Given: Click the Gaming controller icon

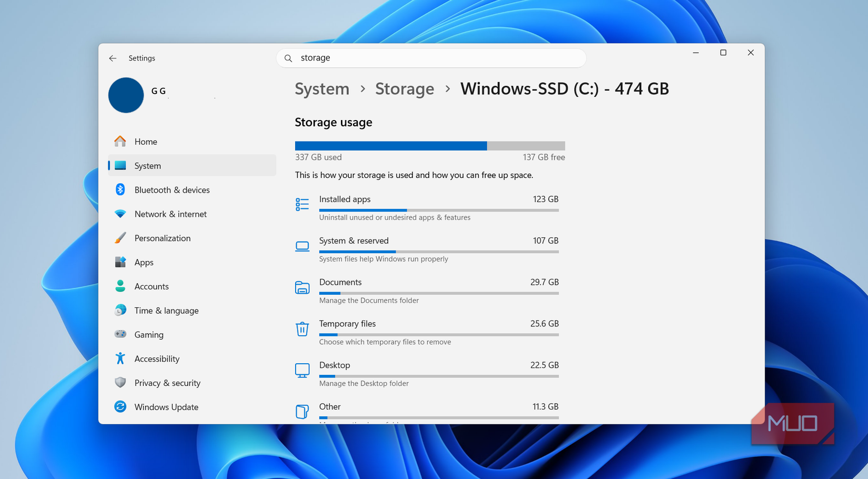Looking at the screenshot, I should coord(120,334).
